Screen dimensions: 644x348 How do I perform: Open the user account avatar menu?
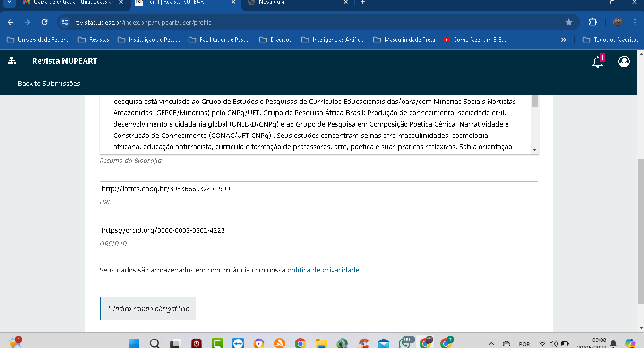point(624,62)
